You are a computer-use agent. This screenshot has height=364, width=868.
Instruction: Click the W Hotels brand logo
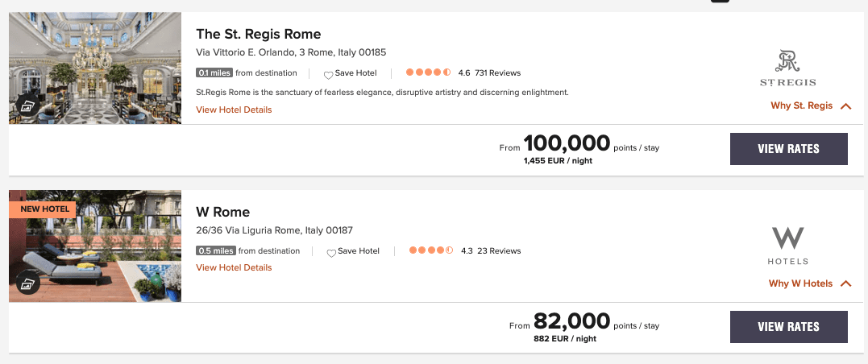787,246
